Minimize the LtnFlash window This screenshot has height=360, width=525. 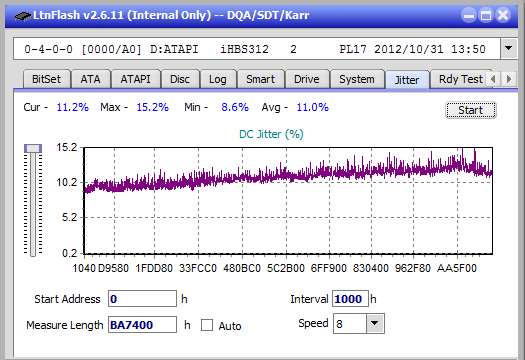click(x=469, y=15)
